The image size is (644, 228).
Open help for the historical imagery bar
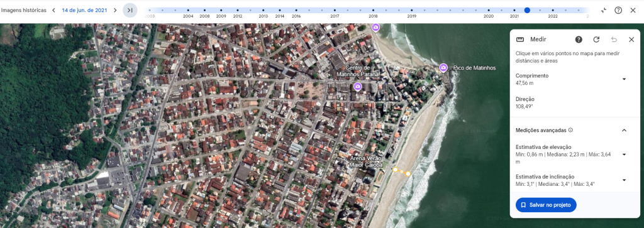[618, 10]
